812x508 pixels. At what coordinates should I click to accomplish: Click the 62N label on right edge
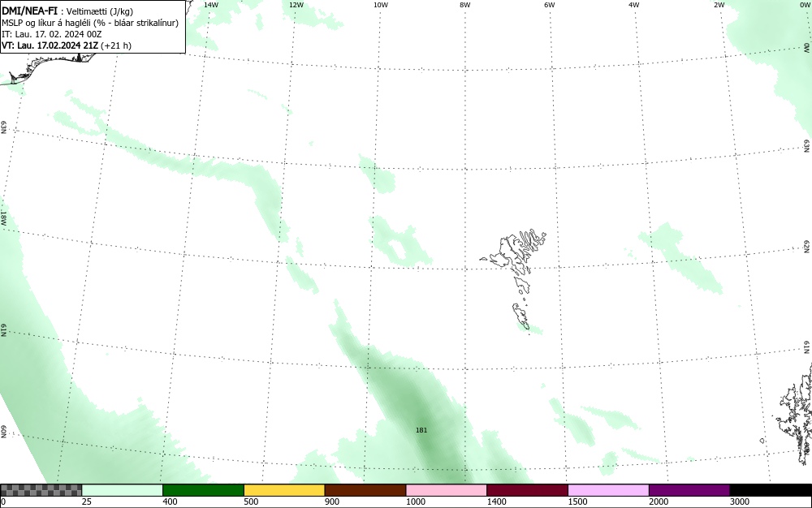coord(807,246)
